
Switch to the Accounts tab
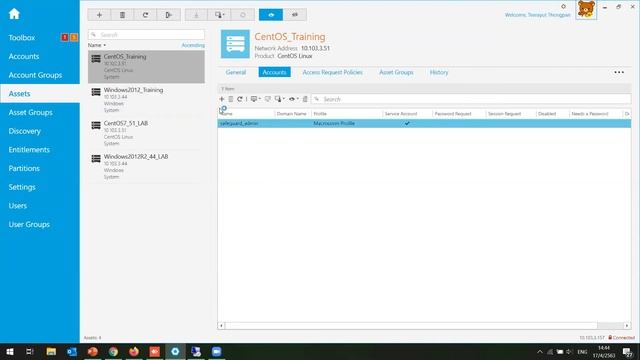coord(274,72)
